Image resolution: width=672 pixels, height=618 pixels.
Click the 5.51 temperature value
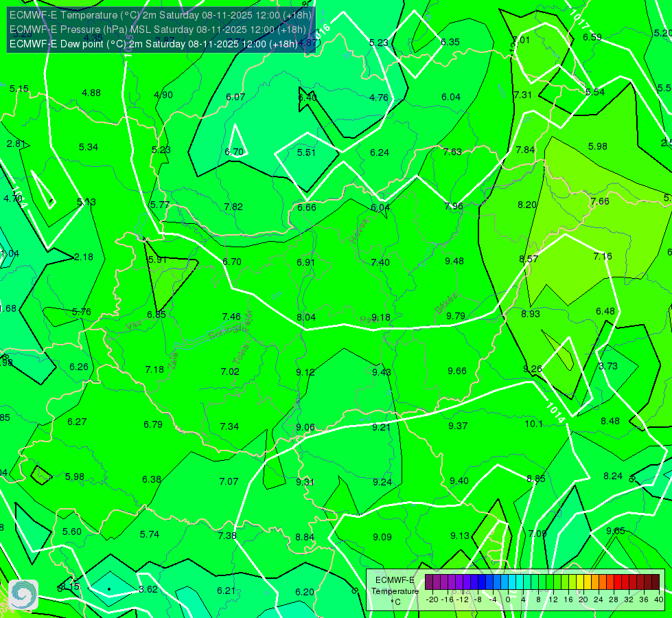pyautogui.click(x=306, y=152)
